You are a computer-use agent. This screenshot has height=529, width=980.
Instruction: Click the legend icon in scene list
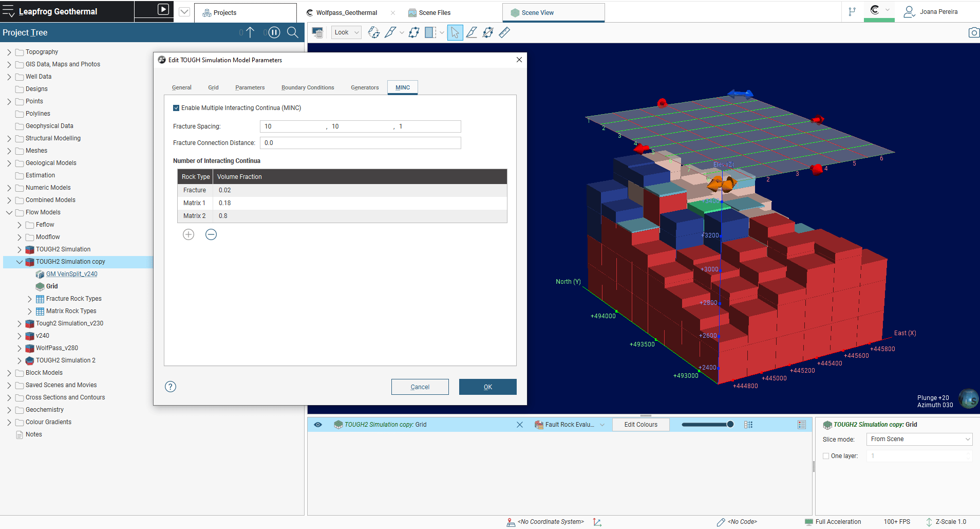coord(802,425)
